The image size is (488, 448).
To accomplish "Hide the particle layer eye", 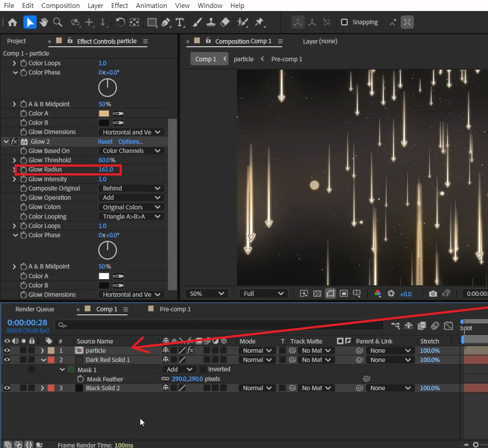I will pyautogui.click(x=7, y=351).
